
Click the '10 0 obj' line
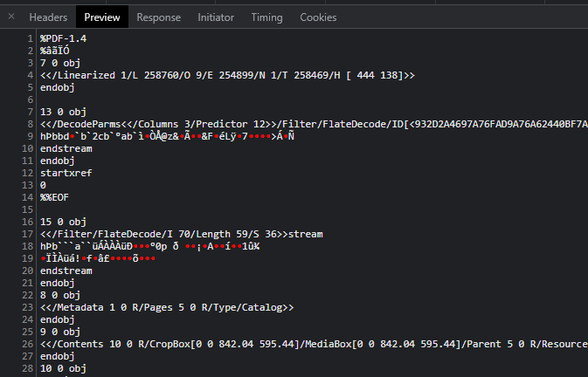[x=64, y=368]
